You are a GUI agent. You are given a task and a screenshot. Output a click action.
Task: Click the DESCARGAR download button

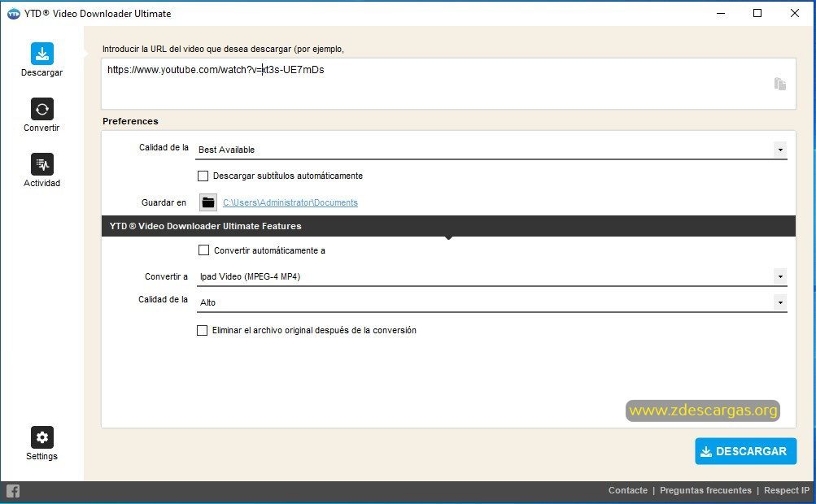tap(746, 451)
